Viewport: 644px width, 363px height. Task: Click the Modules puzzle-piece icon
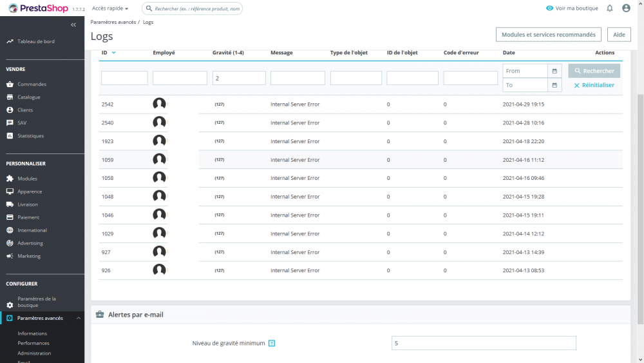coord(10,179)
